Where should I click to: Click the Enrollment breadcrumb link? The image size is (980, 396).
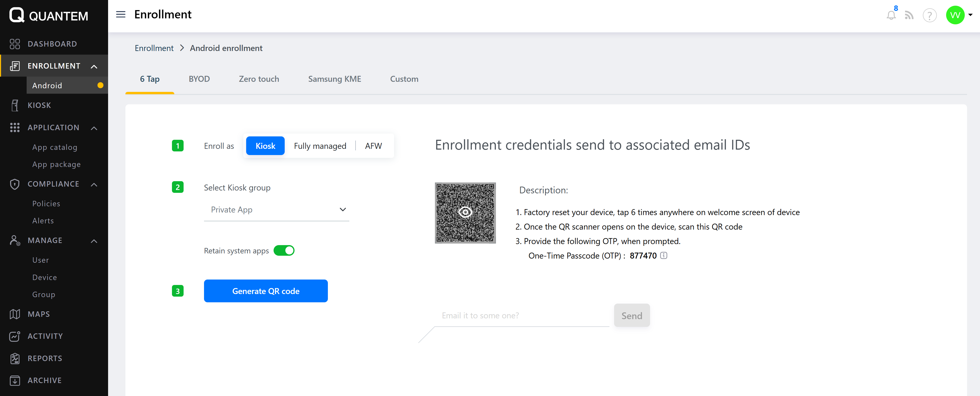(154, 48)
